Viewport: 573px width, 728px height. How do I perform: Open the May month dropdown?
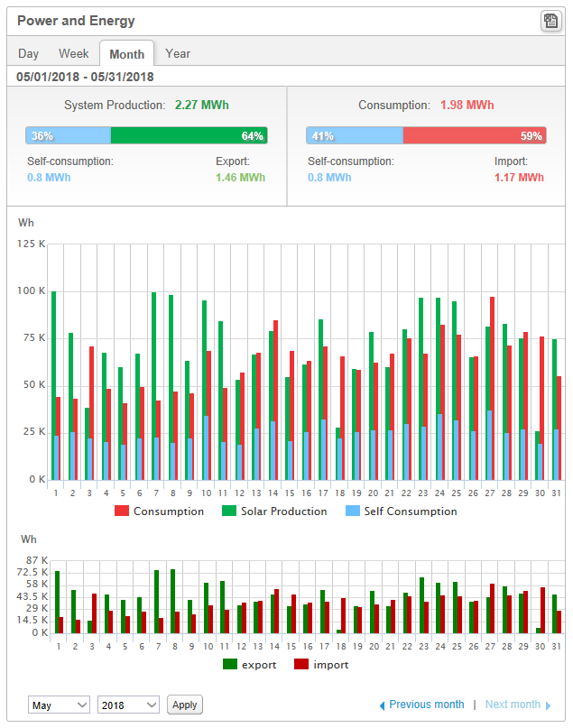(59, 705)
